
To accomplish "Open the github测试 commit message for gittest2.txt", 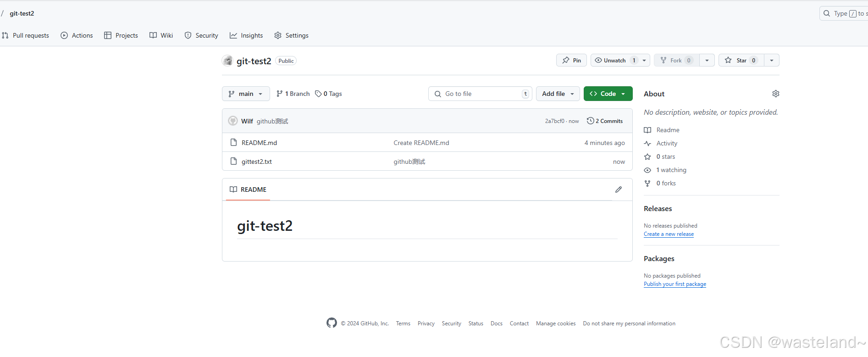I will pyautogui.click(x=409, y=162).
